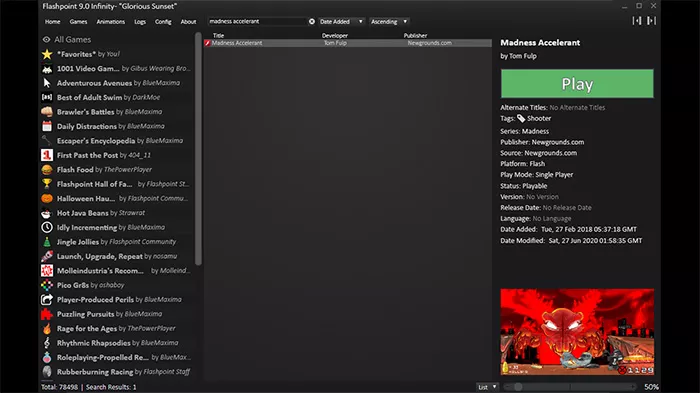This screenshot has width=700, height=393.
Task: Open the Favorites playlist star icon
Action: point(47,54)
